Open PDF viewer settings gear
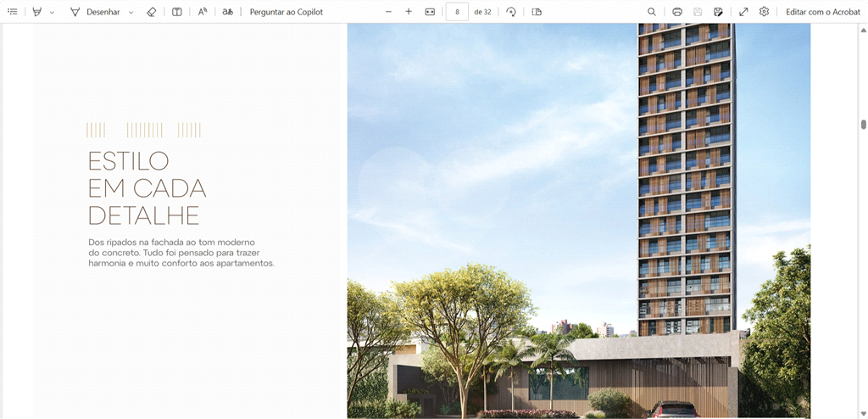This screenshot has width=868, height=419. point(764,12)
